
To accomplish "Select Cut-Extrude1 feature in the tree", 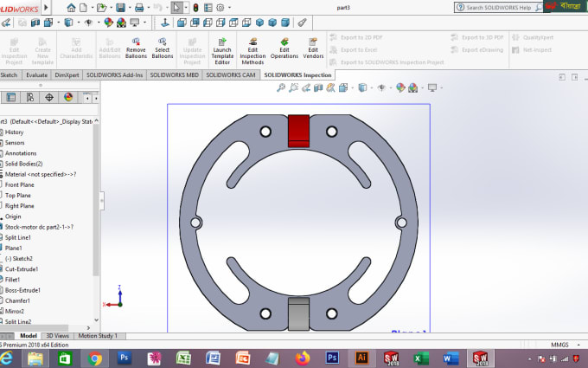I will tap(22, 269).
